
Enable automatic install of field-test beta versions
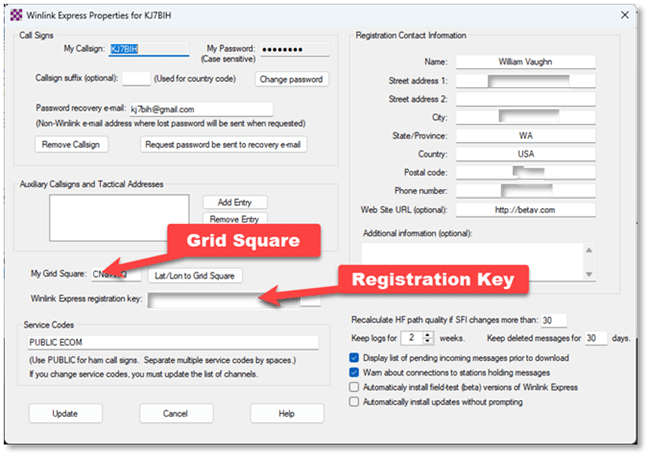point(355,387)
